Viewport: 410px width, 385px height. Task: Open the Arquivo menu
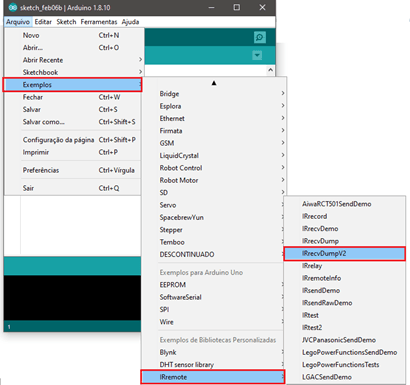click(x=18, y=22)
